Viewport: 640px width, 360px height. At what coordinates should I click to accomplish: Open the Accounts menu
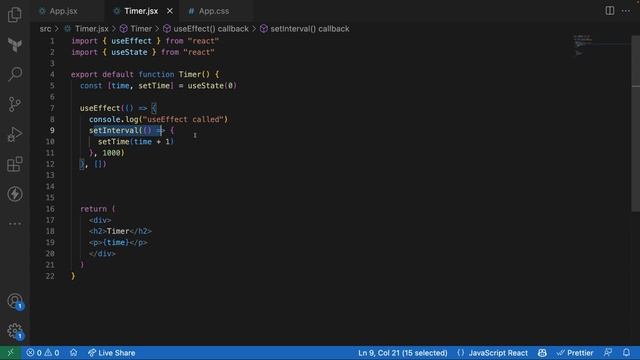point(15,301)
